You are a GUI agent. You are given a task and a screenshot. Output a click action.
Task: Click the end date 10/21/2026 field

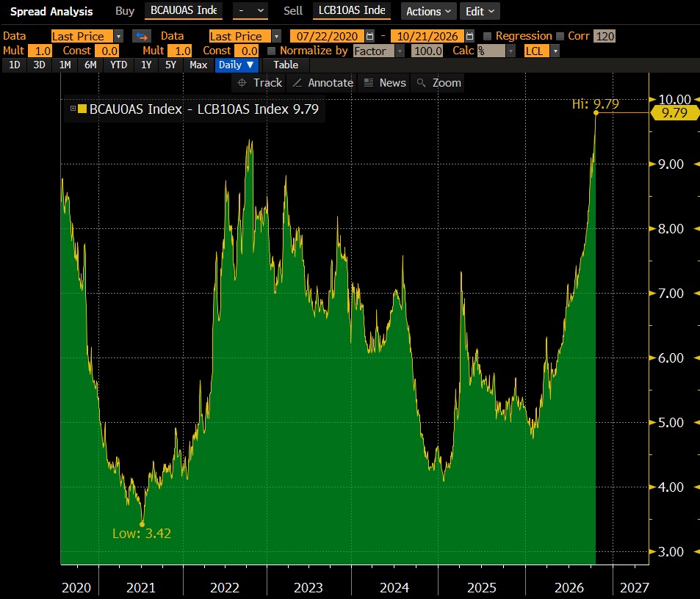point(427,36)
